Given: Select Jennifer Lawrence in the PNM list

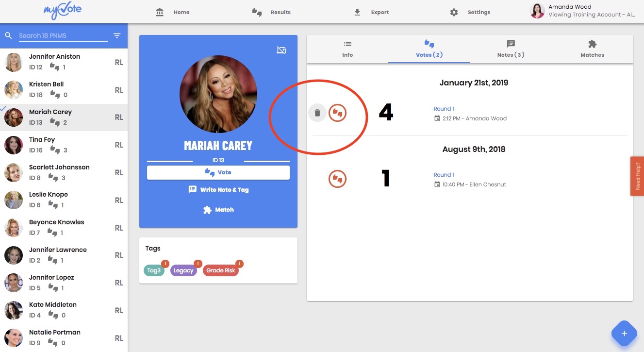Looking at the screenshot, I should click(64, 255).
